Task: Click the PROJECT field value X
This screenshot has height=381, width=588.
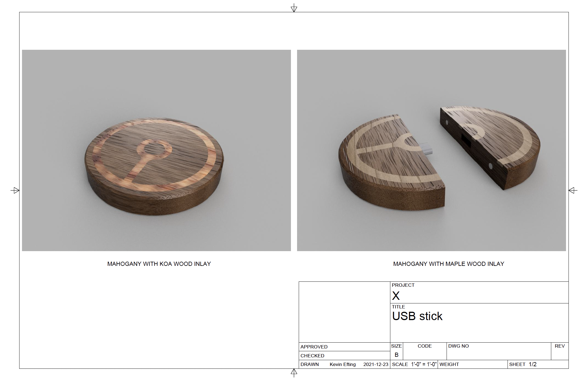Action: click(x=396, y=296)
